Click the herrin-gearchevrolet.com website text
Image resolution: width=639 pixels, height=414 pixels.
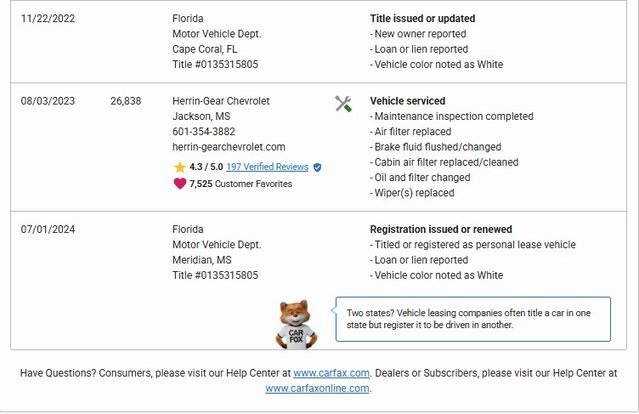tap(229, 147)
